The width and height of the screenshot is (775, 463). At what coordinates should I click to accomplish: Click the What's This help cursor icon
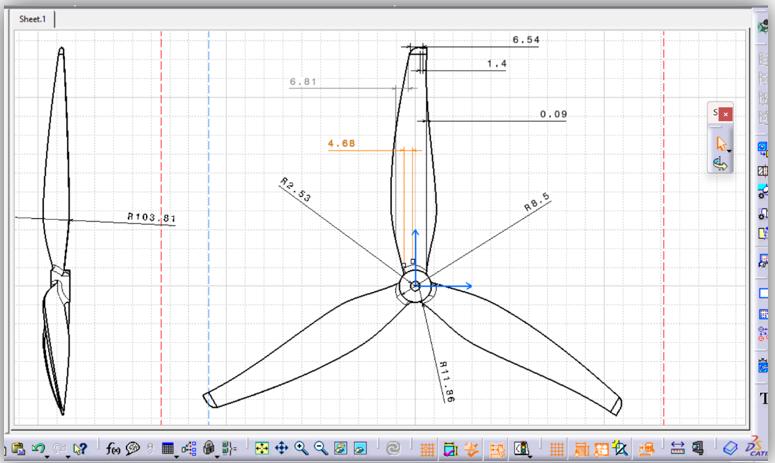[80, 449]
